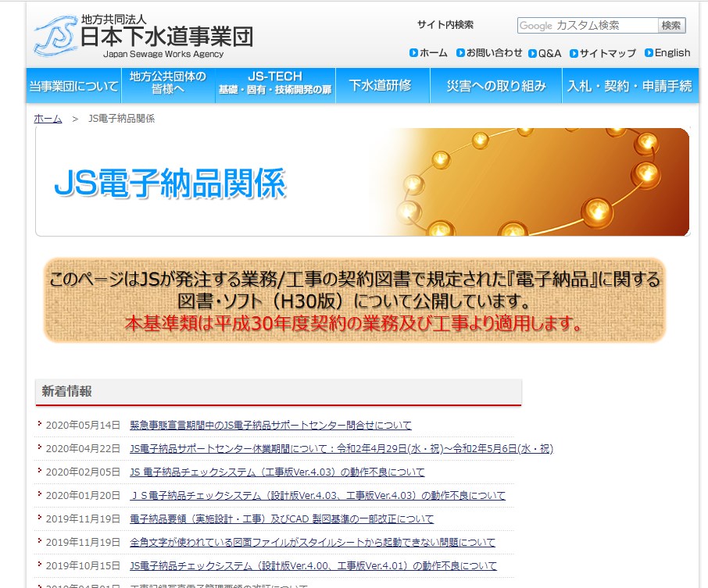Click the arrow icon beside サイトマップ
This screenshot has width=708, height=588.
coord(574,53)
